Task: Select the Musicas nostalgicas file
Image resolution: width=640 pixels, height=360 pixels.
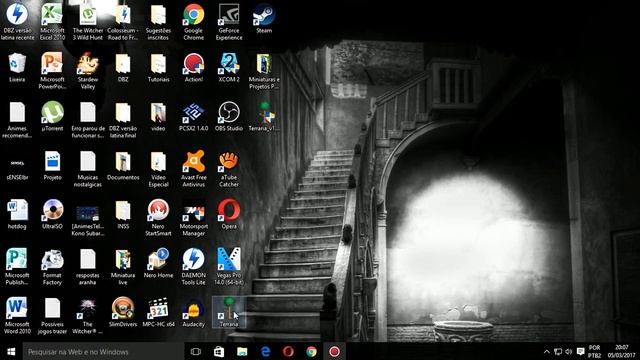Action: coord(88,169)
